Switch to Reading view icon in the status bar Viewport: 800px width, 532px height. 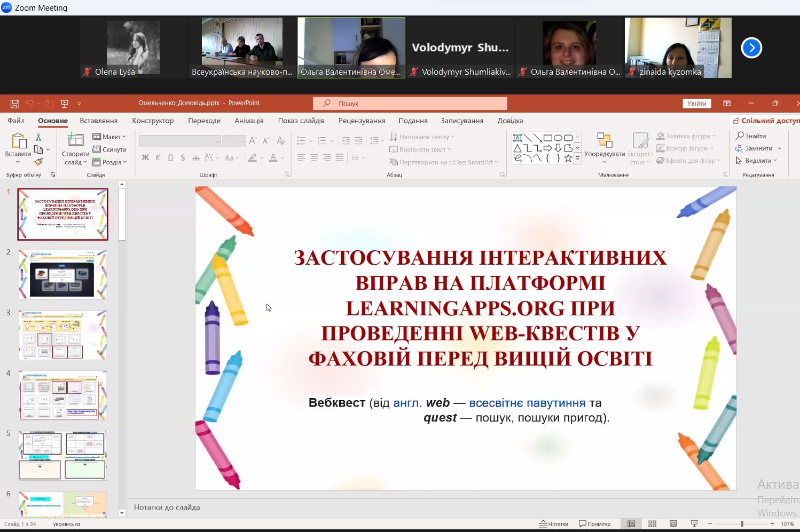673,524
